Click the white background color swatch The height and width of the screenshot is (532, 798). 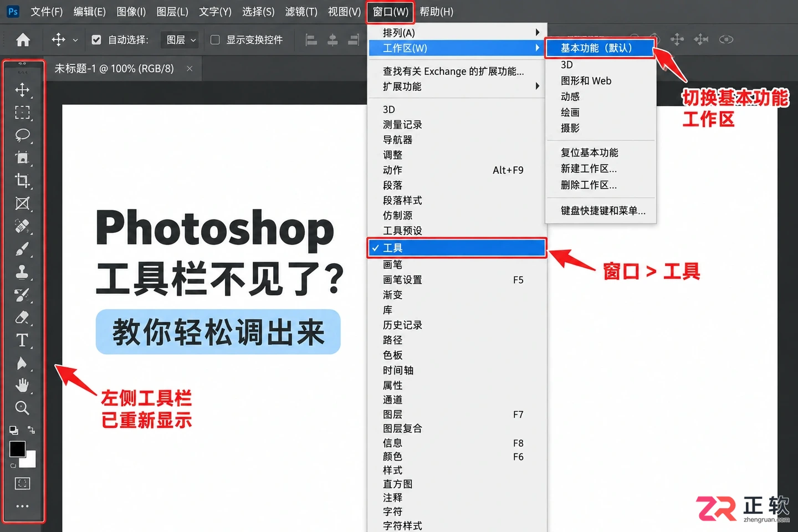29,461
